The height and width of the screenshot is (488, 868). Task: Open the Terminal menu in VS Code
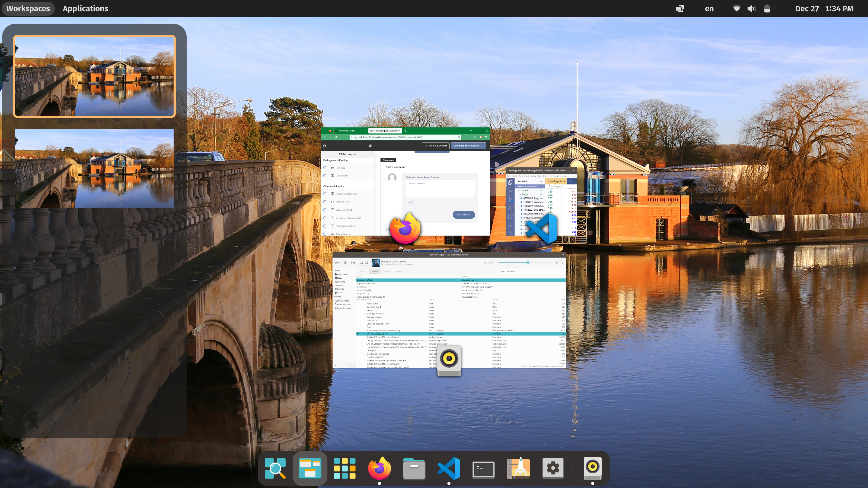pyautogui.click(x=554, y=176)
